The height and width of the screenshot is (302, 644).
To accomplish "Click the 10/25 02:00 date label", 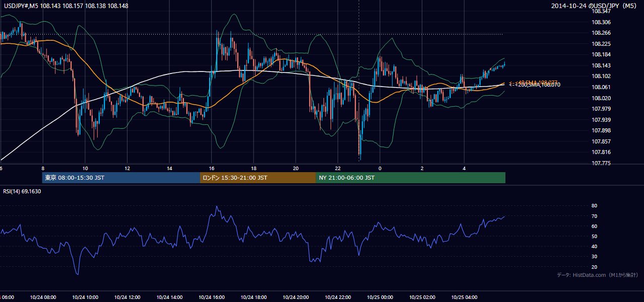I will coord(422,297).
